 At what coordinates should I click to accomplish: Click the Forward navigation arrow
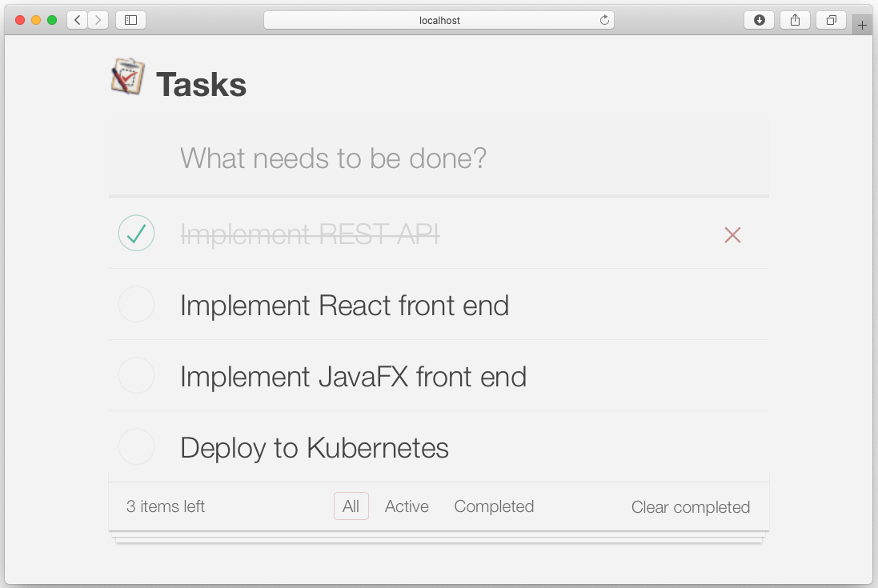[98, 20]
